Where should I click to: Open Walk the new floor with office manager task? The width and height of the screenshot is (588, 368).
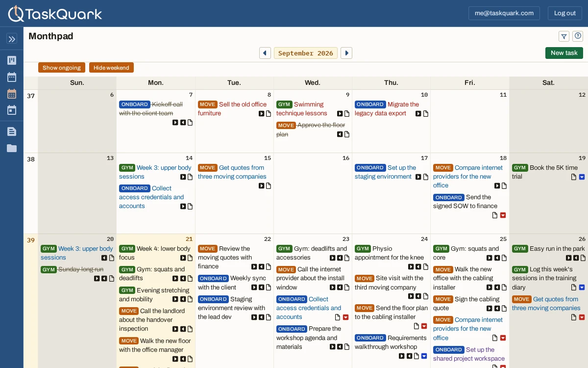click(155, 345)
